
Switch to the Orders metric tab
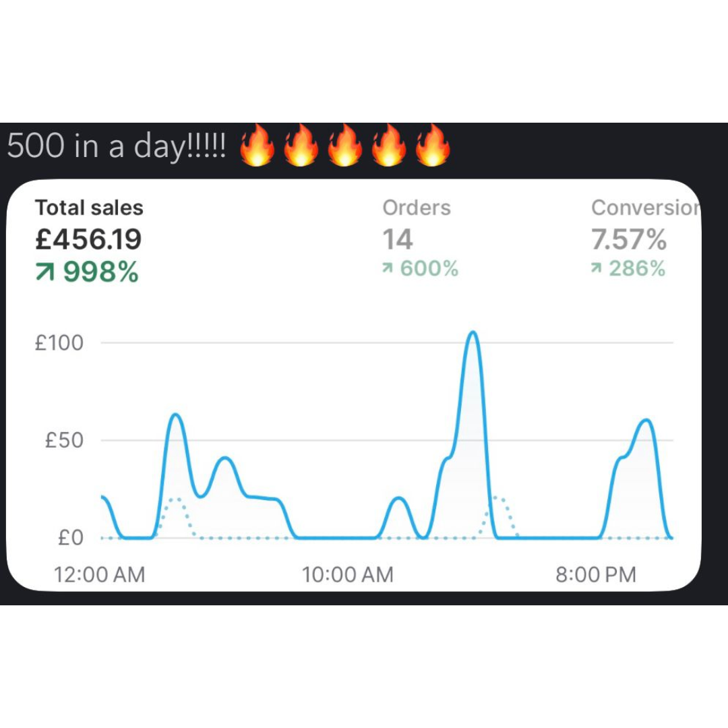pos(417,208)
